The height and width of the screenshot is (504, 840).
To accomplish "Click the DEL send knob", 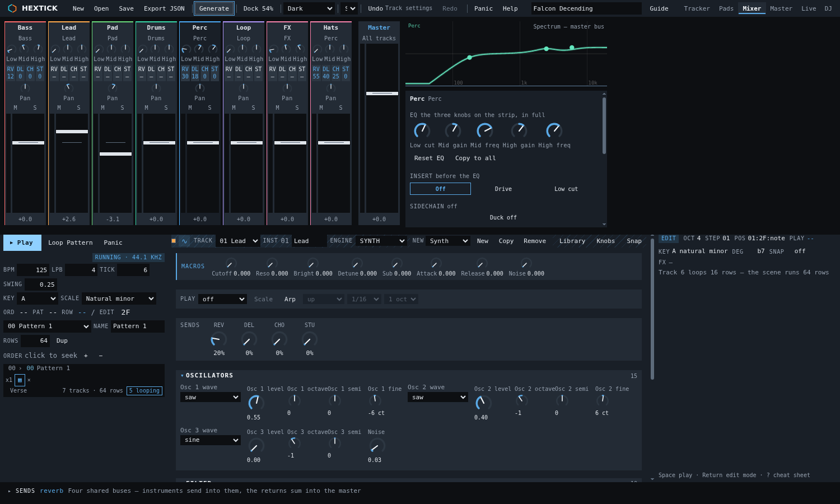I will click(249, 339).
